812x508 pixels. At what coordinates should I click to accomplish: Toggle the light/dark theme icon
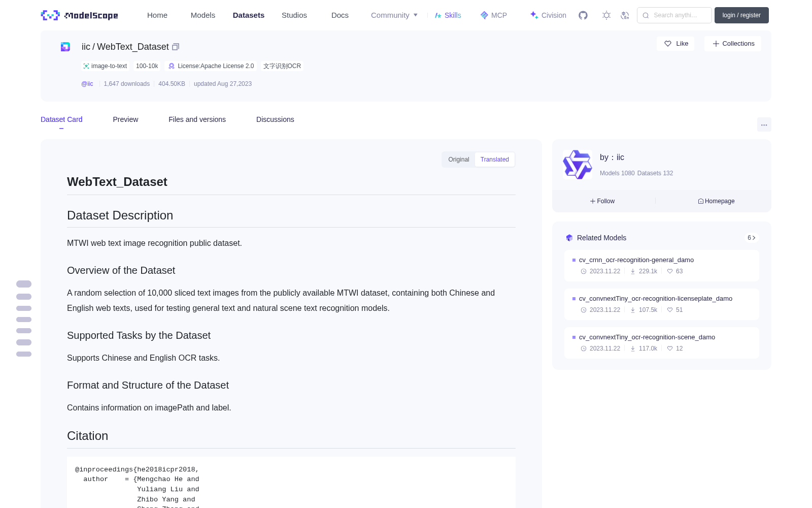606,15
